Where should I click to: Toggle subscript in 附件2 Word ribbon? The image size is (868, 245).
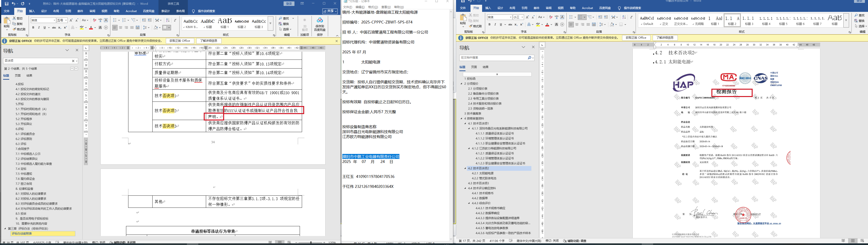[x=60, y=28]
